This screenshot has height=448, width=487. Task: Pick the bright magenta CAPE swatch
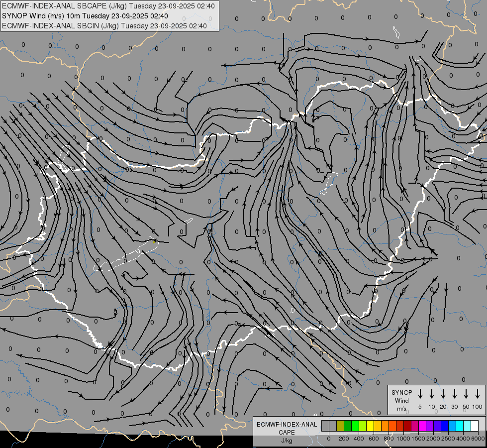422,426
